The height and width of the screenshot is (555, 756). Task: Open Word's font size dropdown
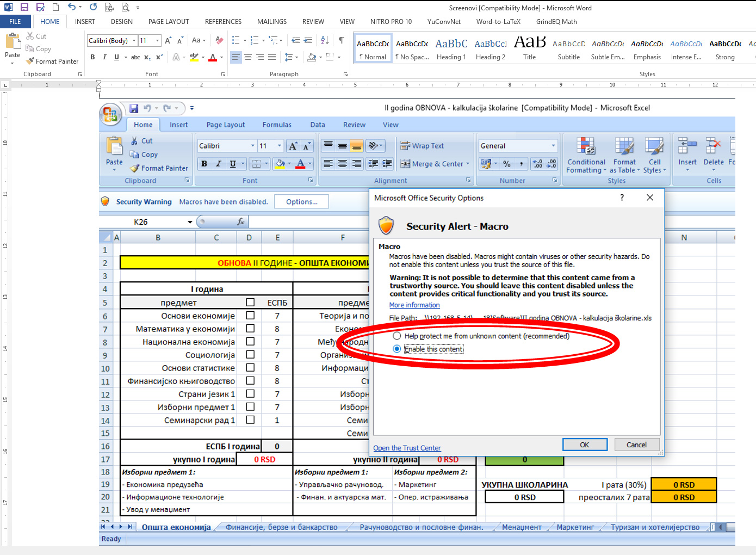[x=157, y=40]
